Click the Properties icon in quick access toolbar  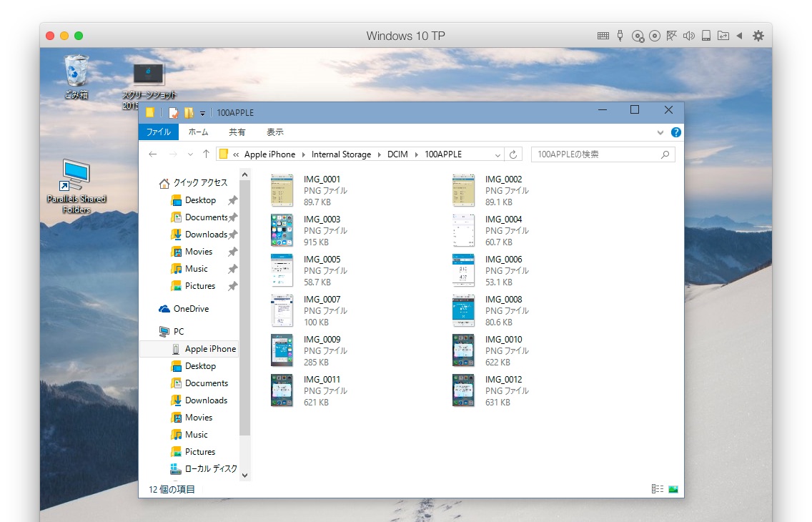click(x=174, y=112)
